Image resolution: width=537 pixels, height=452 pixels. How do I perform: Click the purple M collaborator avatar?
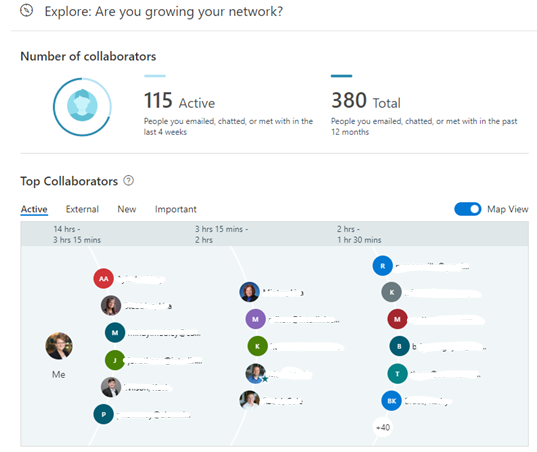click(x=255, y=319)
